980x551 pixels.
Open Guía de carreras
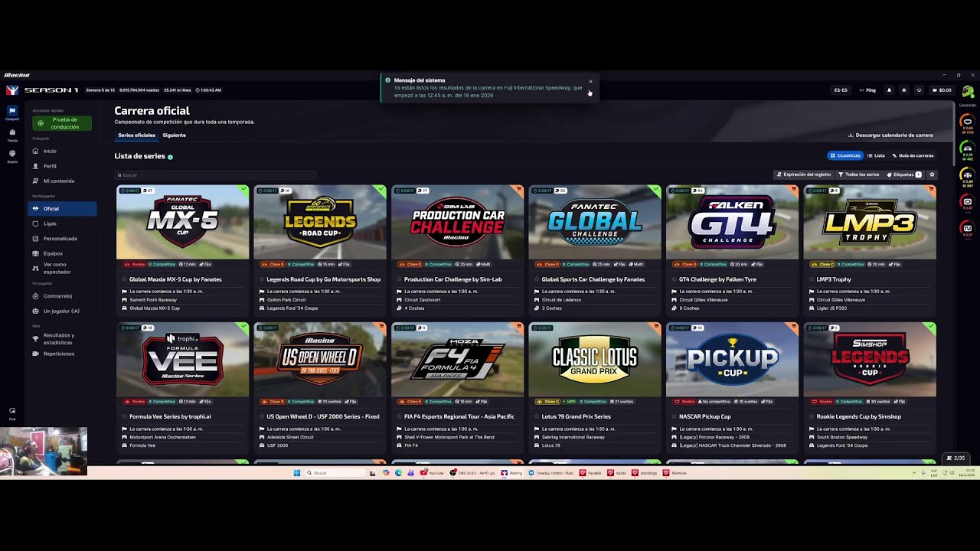click(913, 155)
